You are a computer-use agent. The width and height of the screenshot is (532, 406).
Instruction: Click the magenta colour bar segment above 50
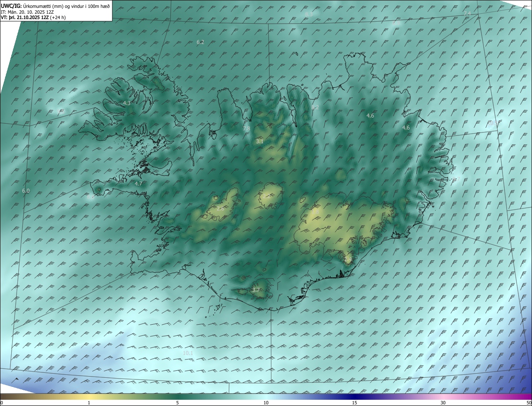(527, 397)
